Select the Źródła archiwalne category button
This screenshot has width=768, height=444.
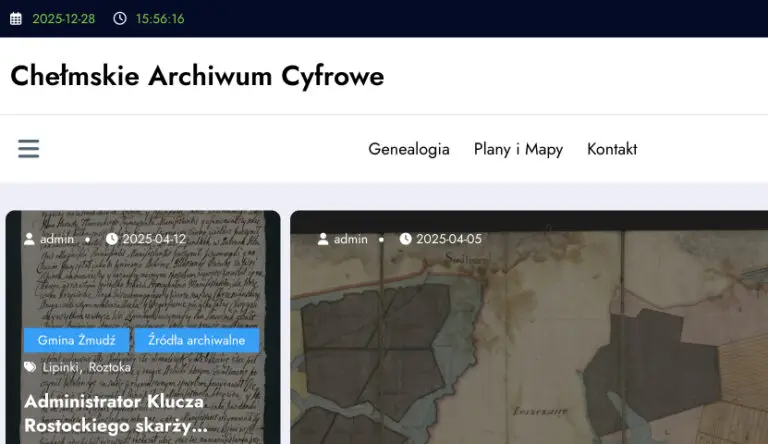[x=196, y=340]
